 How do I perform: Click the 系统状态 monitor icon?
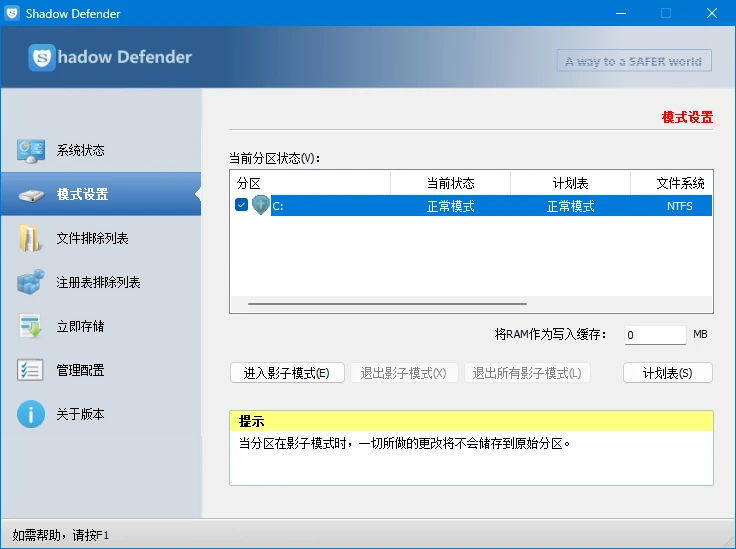[x=31, y=151]
